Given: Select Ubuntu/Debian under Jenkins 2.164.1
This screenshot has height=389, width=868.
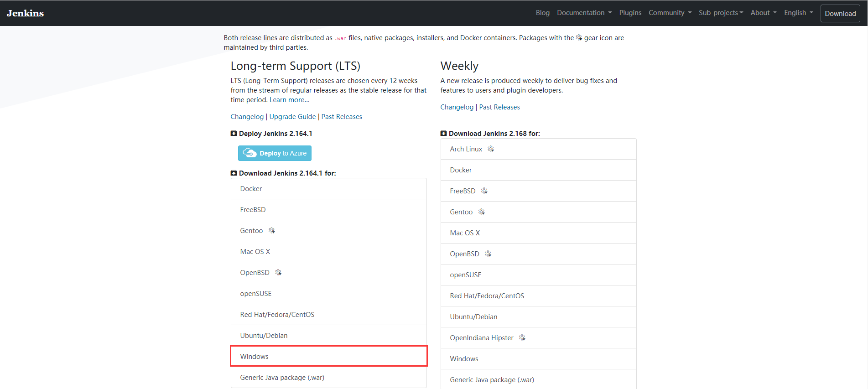Looking at the screenshot, I should (x=329, y=336).
